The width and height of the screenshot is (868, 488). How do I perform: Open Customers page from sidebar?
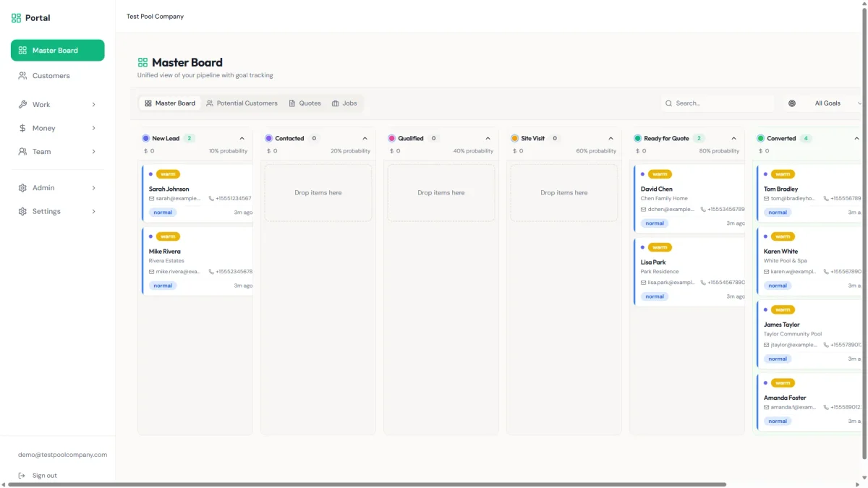pyautogui.click(x=51, y=76)
